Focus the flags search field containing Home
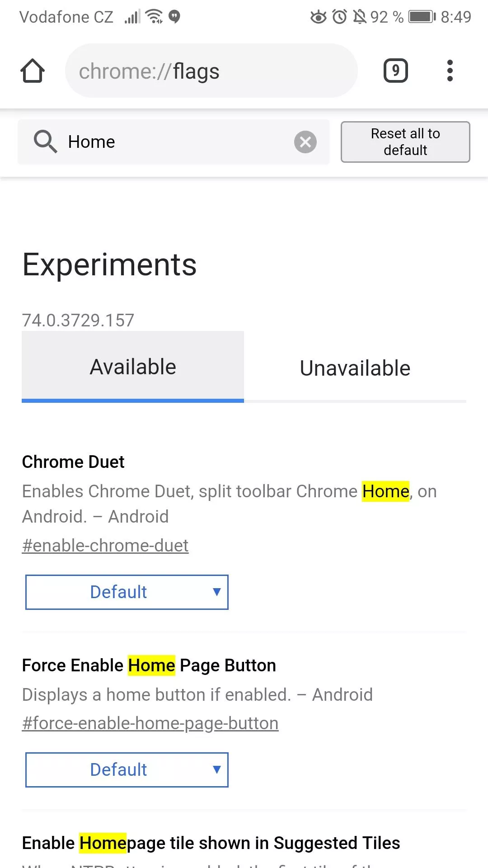The height and width of the screenshot is (868, 488). click(x=174, y=142)
